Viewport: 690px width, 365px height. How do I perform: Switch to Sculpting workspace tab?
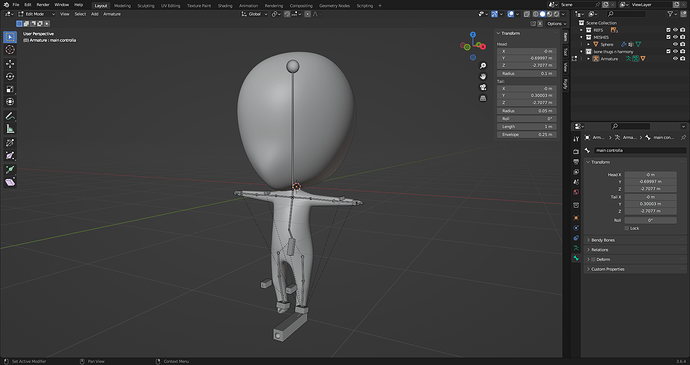pyautogui.click(x=146, y=6)
